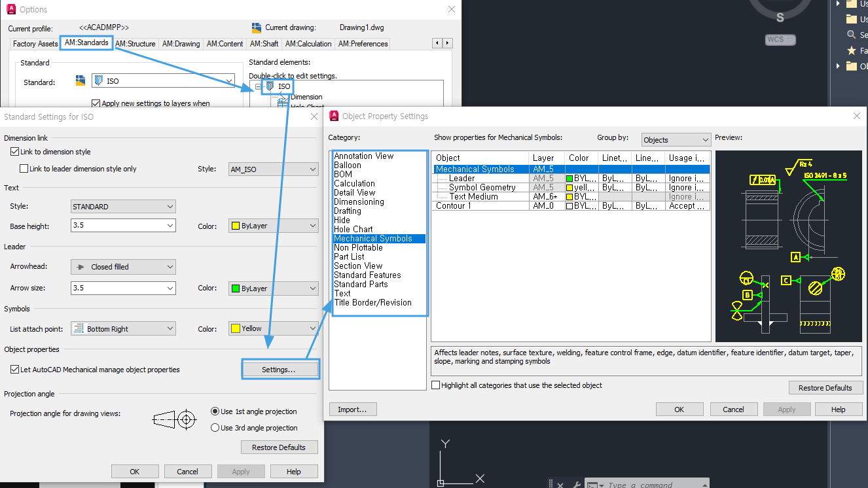Click the ISO standard tree icon

[270, 86]
